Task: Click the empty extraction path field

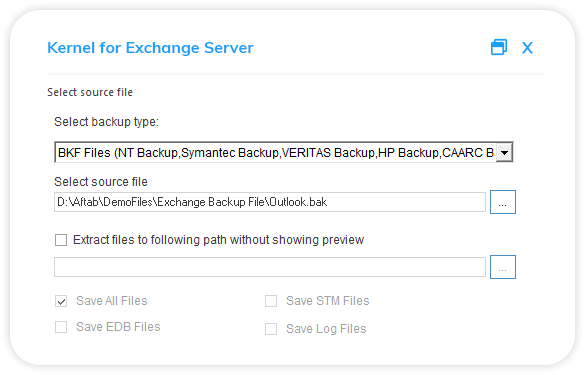Action: [270, 267]
